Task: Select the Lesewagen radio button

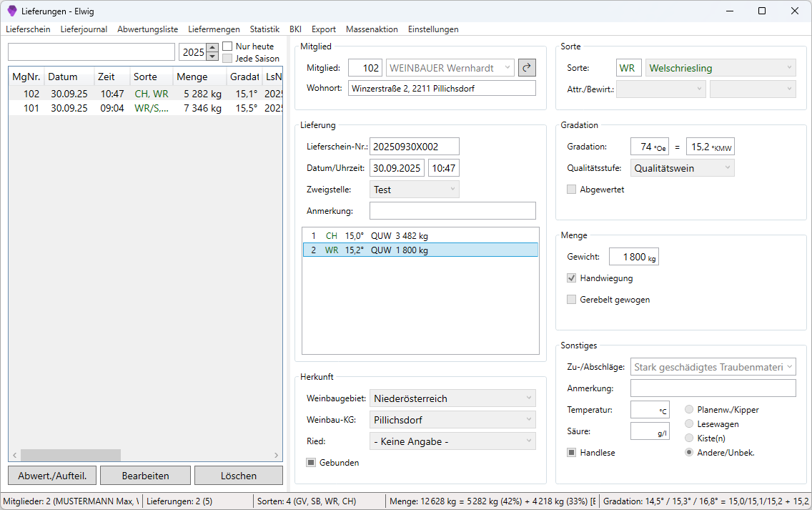Action: (x=689, y=423)
